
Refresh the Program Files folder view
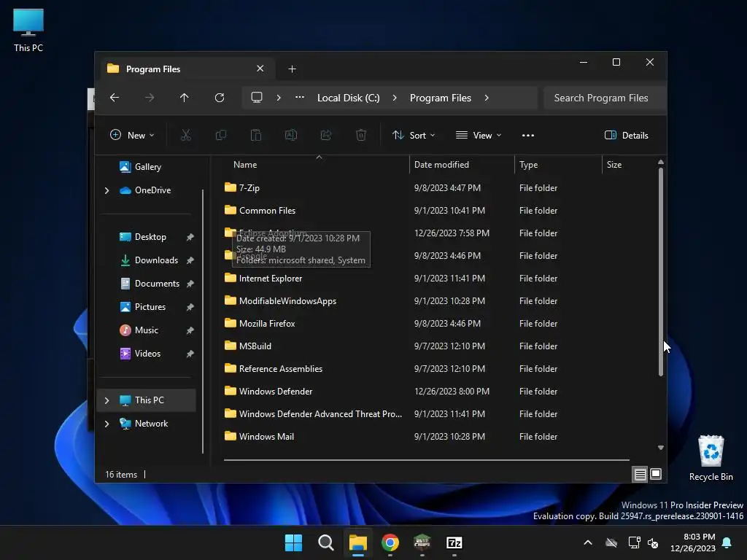tap(219, 98)
